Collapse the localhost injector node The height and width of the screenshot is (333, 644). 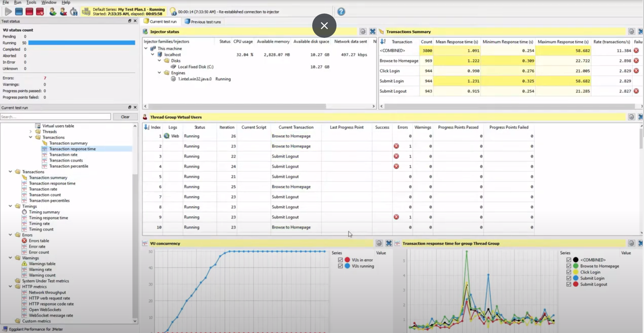coord(153,55)
